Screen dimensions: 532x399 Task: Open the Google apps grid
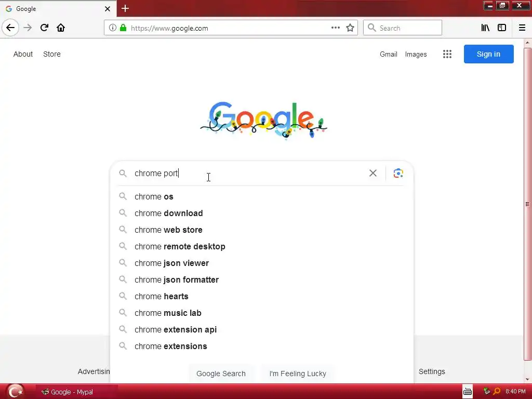(x=447, y=54)
